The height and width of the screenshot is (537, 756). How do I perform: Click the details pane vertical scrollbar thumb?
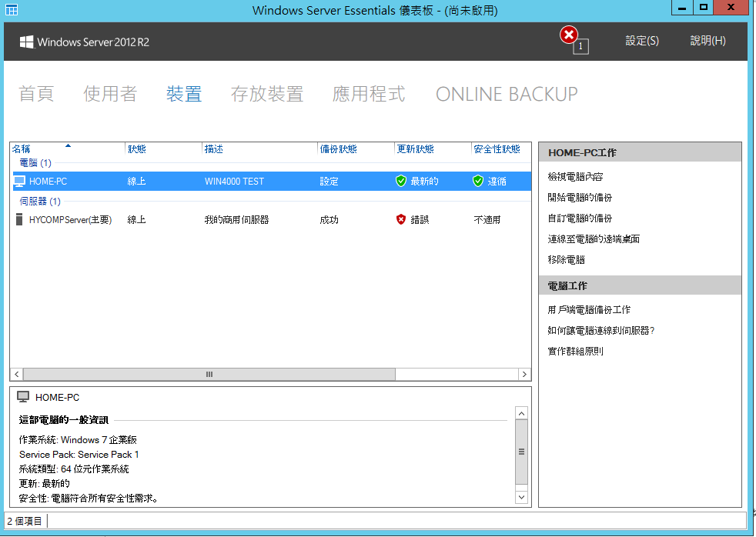(x=521, y=452)
